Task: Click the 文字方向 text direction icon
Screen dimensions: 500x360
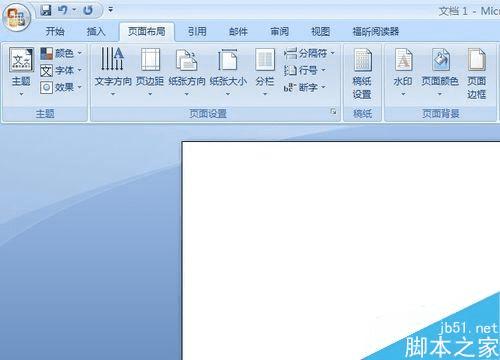Action: tap(113, 59)
